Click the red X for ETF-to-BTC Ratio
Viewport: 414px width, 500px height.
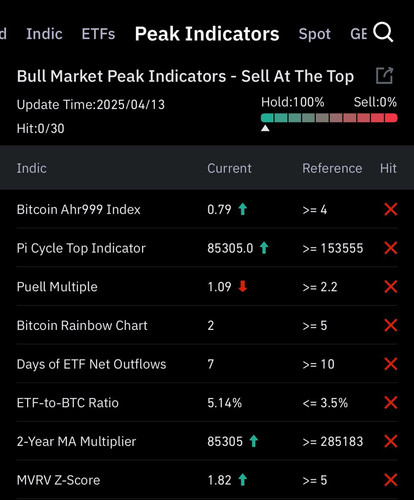coord(391,403)
